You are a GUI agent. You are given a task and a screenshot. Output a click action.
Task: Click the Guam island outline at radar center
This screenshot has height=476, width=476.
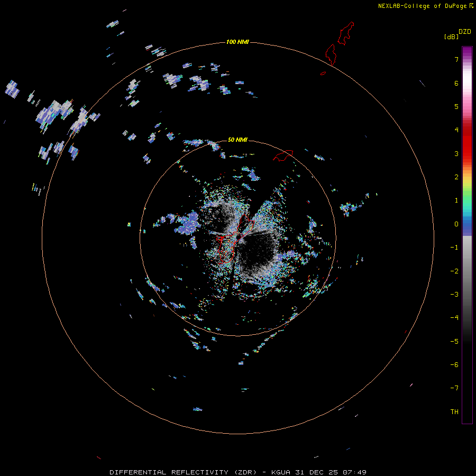[x=234, y=239]
